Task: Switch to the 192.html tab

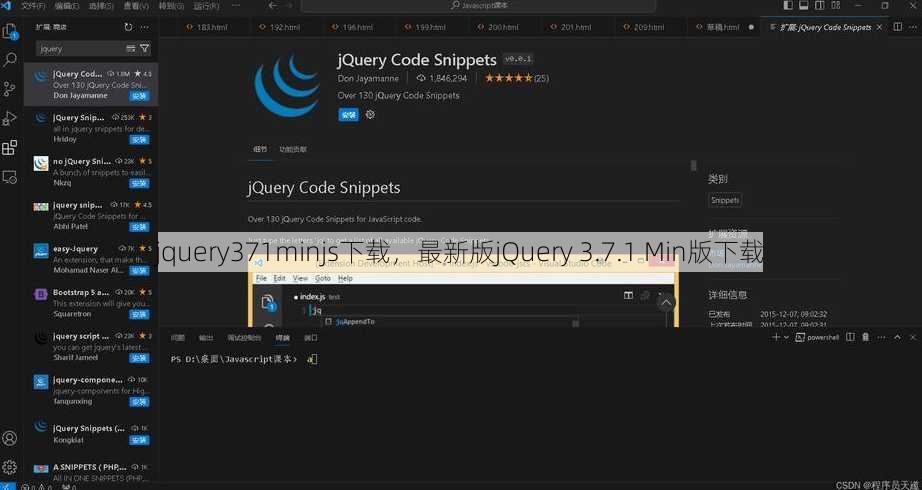Action: (280, 27)
